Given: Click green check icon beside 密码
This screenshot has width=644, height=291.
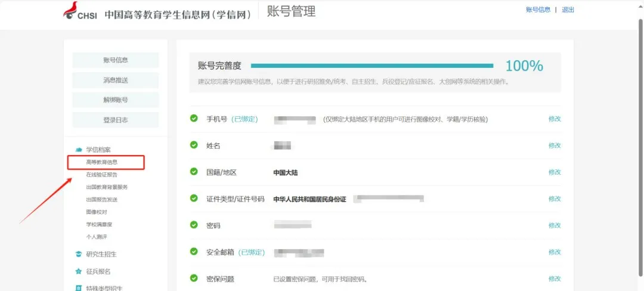Looking at the screenshot, I should coord(194,225).
